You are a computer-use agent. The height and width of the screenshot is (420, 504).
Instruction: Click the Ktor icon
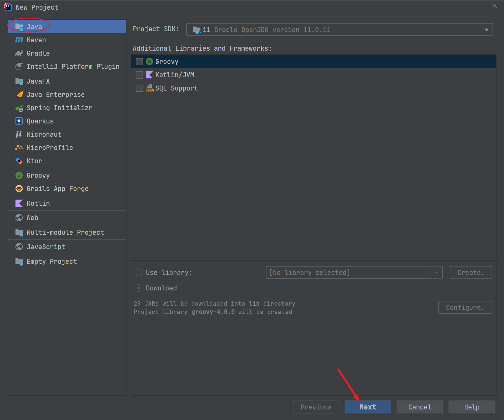pyautogui.click(x=19, y=161)
